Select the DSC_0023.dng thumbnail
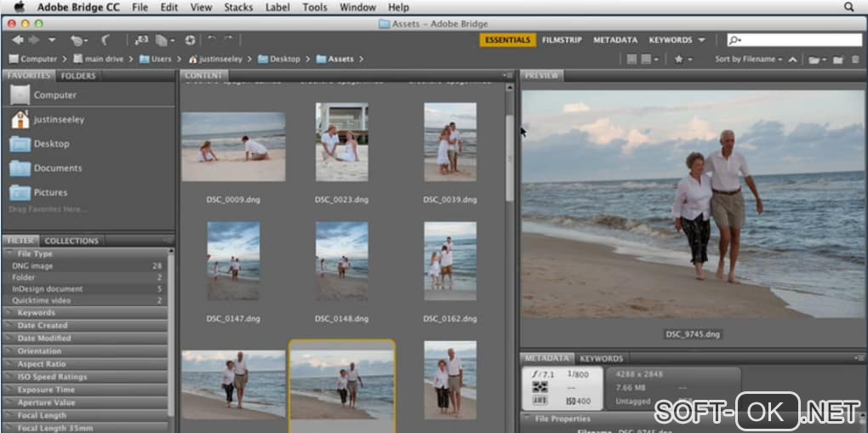The width and height of the screenshot is (868, 433). (341, 141)
